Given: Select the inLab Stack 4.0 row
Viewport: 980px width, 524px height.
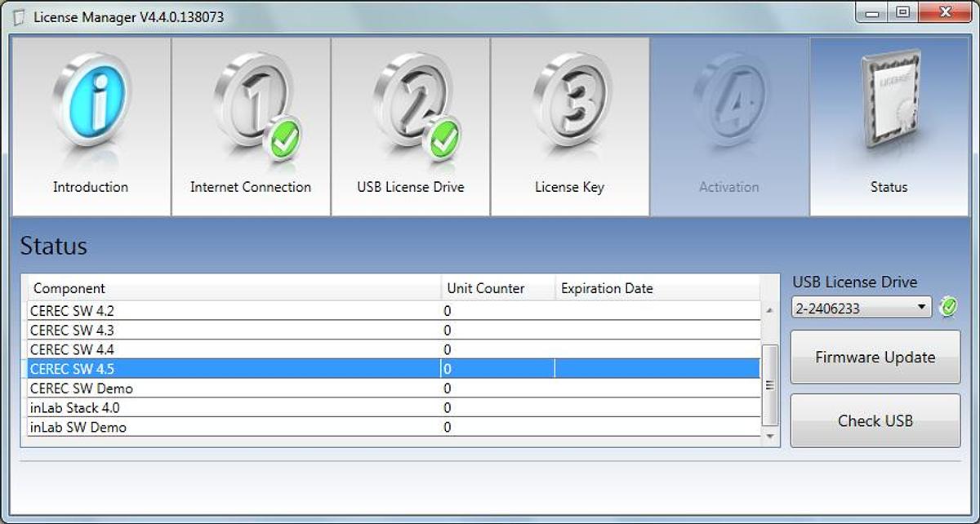Looking at the screenshot, I should (x=394, y=407).
